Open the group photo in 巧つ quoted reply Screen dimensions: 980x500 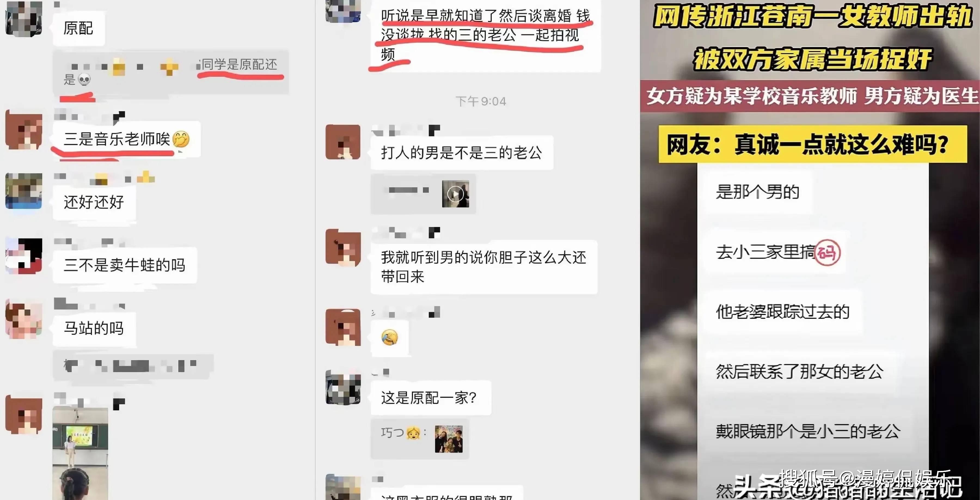(x=449, y=439)
